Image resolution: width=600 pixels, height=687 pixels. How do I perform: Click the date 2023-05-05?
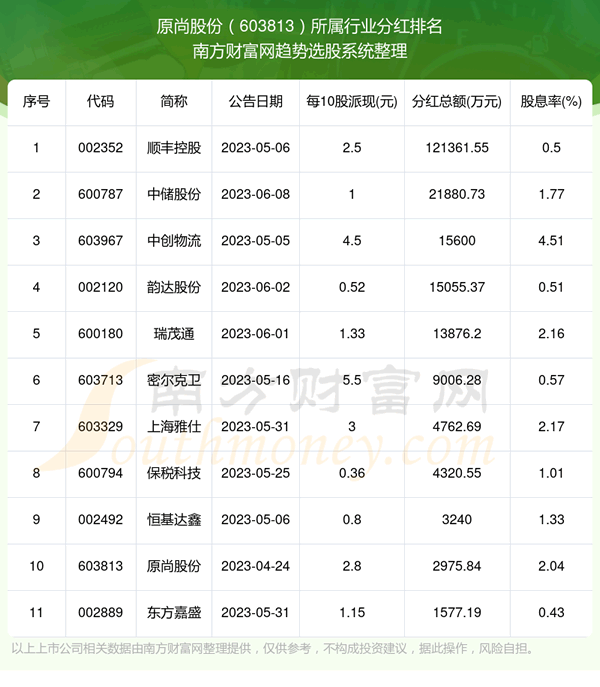pyautogui.click(x=256, y=241)
